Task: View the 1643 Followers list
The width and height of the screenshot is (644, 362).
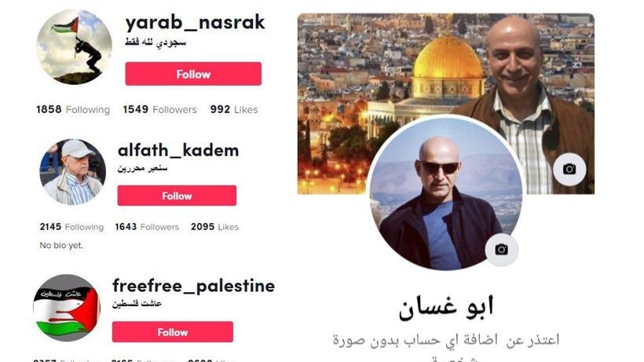Action: tap(147, 227)
